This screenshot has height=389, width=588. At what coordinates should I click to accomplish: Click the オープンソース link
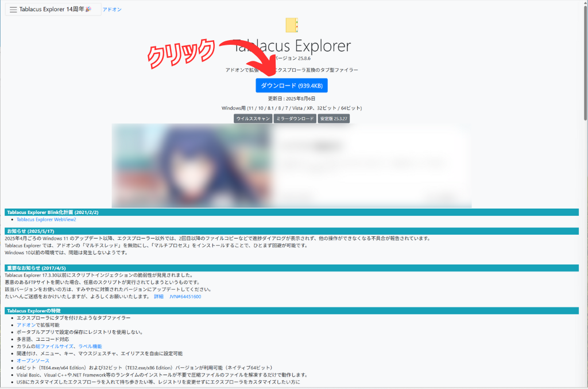point(33,360)
